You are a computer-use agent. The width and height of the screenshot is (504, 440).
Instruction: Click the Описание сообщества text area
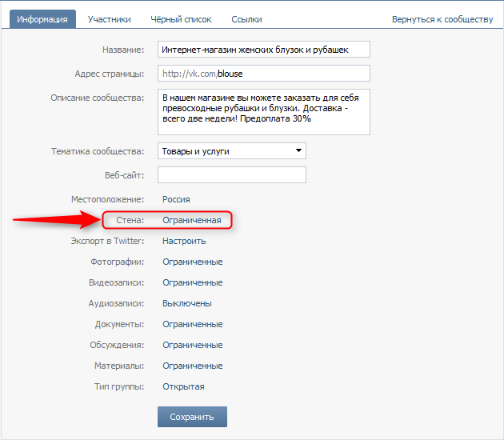[263, 112]
